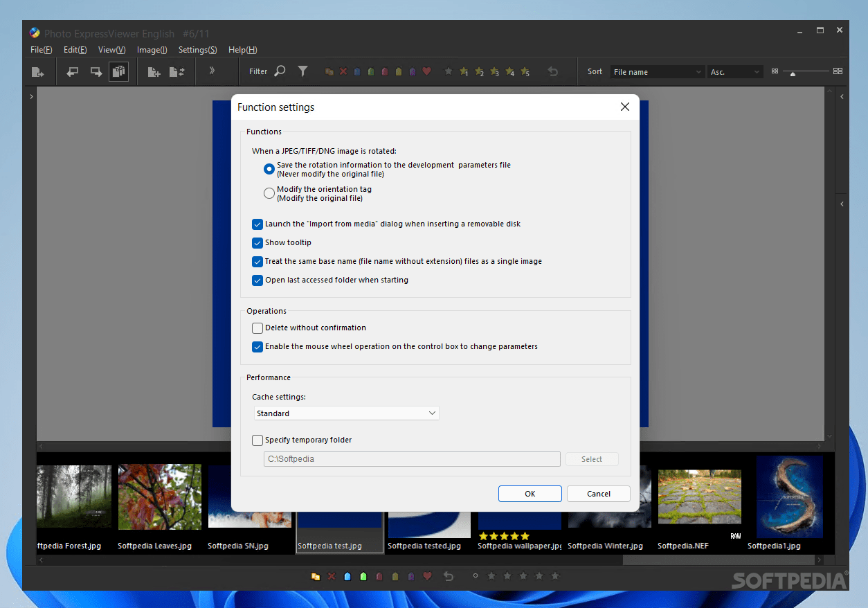Apply red X reject mark in bottom bar
The width and height of the screenshot is (868, 608).
[x=332, y=576]
